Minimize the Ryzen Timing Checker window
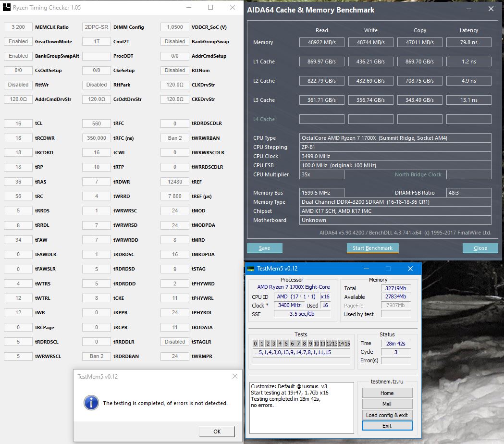Screen dimensions: 504x444 tap(189, 7)
